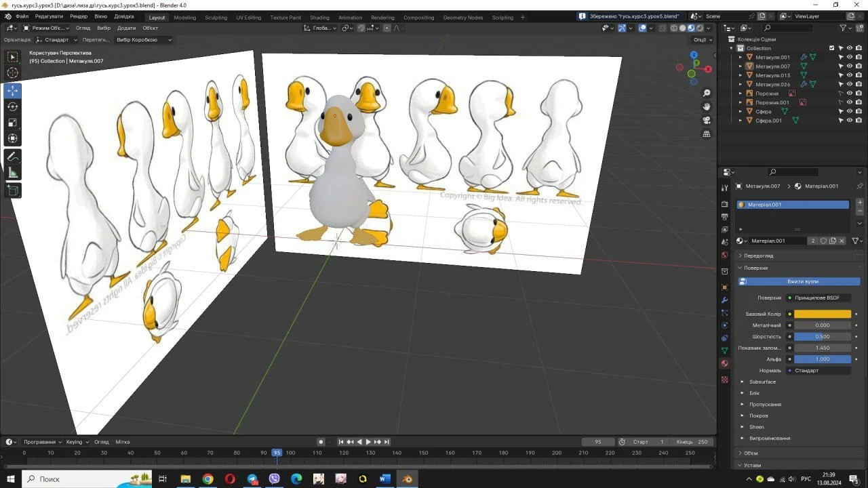The width and height of the screenshot is (868, 488).
Task: Disable render camera icon for Метакуля.026
Action: [859, 85]
